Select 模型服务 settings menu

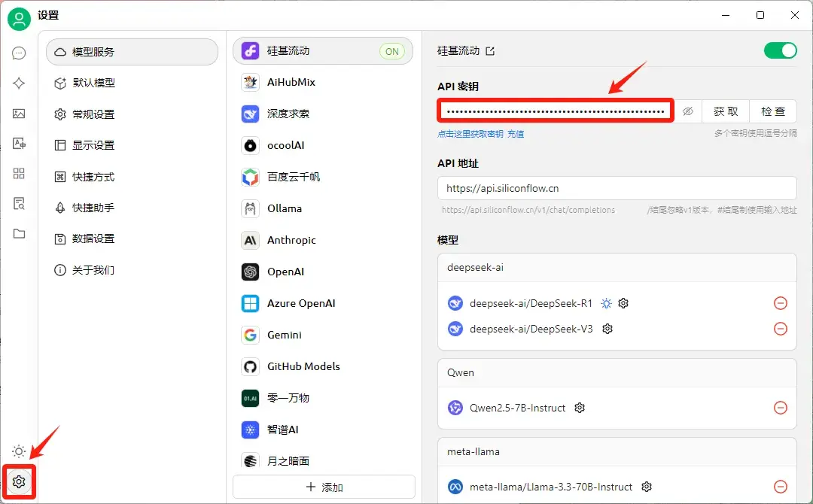coord(132,52)
